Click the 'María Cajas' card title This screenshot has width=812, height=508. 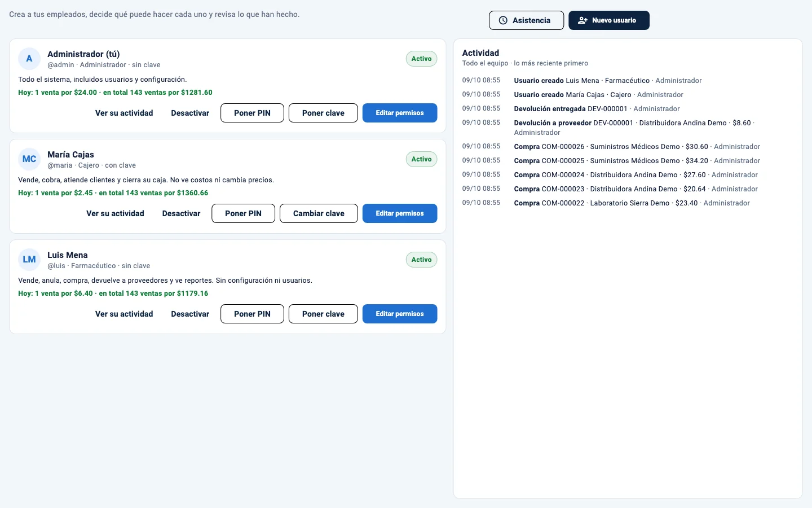coord(70,155)
